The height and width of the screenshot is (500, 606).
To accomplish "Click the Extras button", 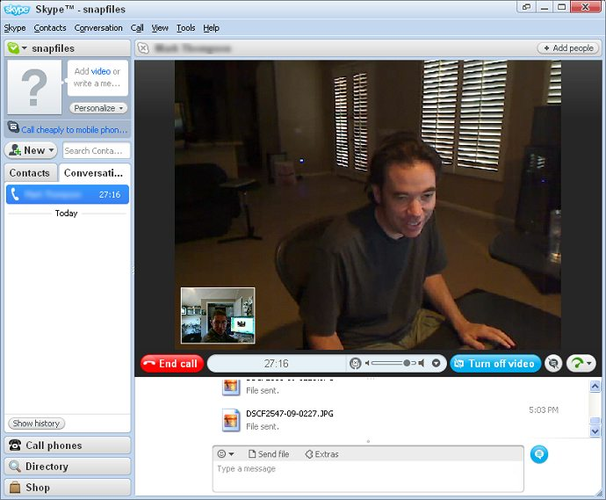I will (x=322, y=454).
